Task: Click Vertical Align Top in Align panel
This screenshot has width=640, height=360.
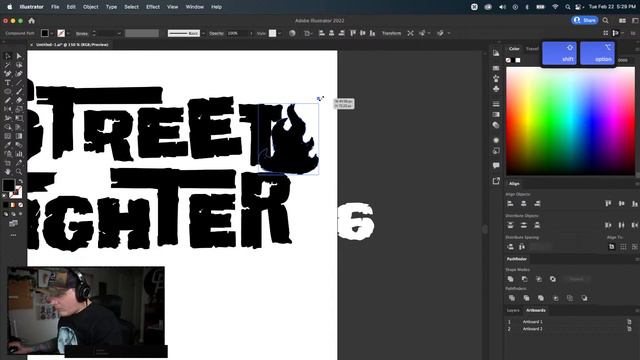Action: [x=608, y=203]
